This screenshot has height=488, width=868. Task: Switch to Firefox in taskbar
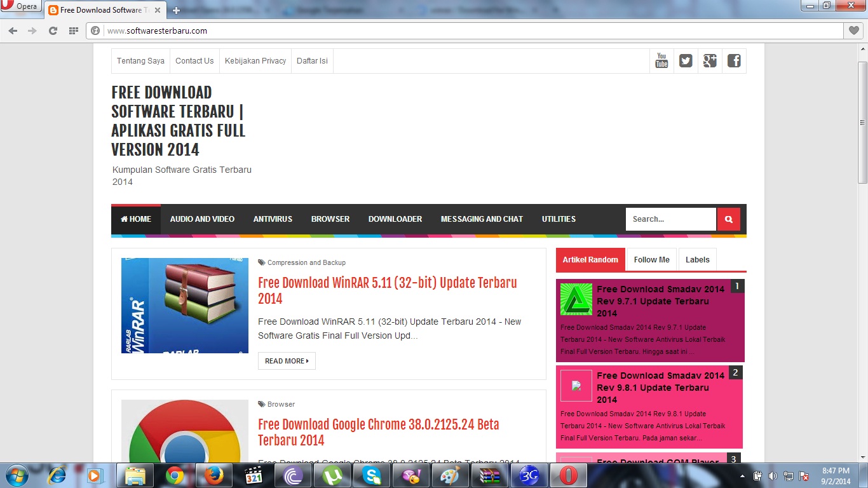(215, 475)
